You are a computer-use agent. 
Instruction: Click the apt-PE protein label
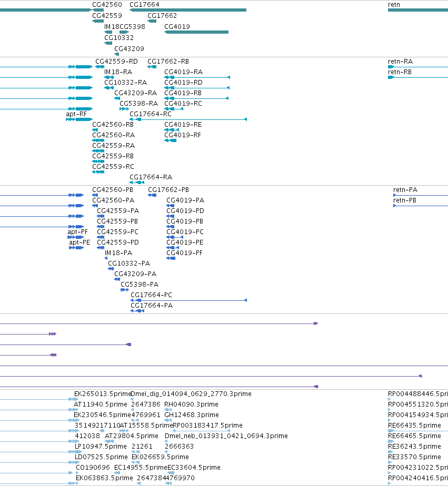tap(79, 242)
